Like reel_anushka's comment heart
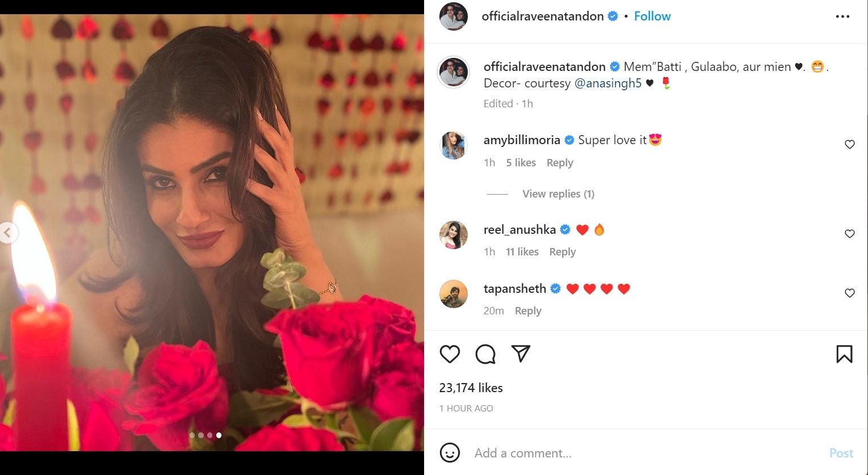Screen dimensions: 868x475 tap(850, 234)
